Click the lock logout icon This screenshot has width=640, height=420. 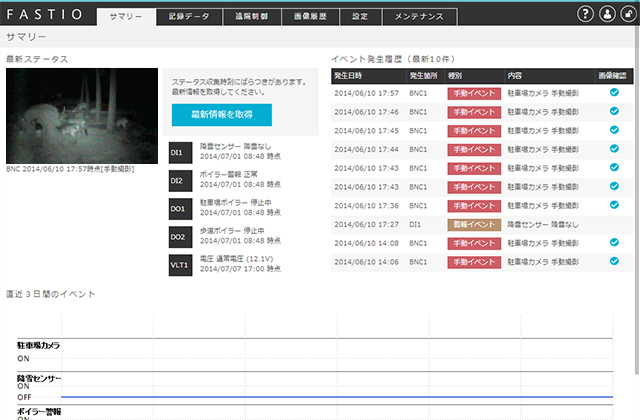[x=626, y=14]
